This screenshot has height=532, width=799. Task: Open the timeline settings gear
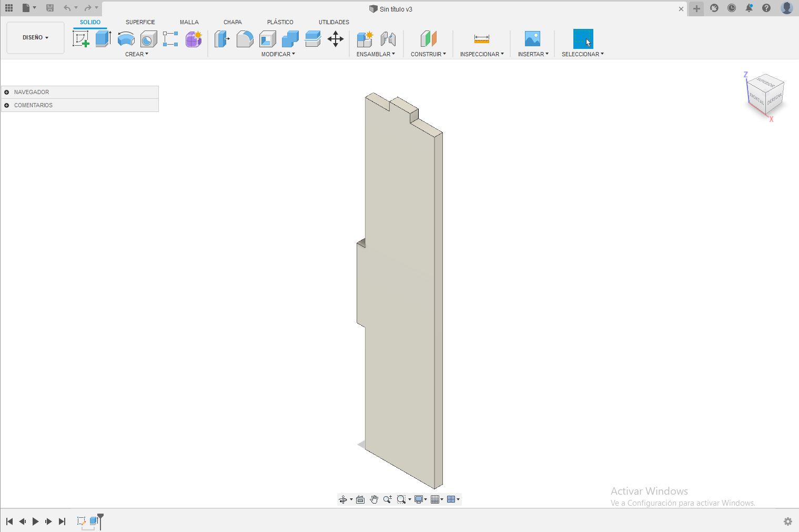(788, 521)
